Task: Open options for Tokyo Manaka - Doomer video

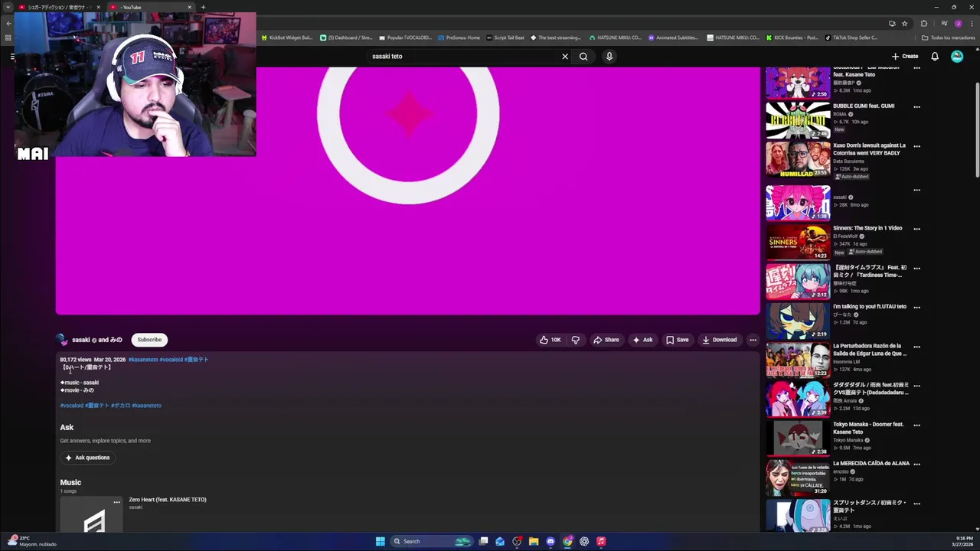Action: pos(916,425)
